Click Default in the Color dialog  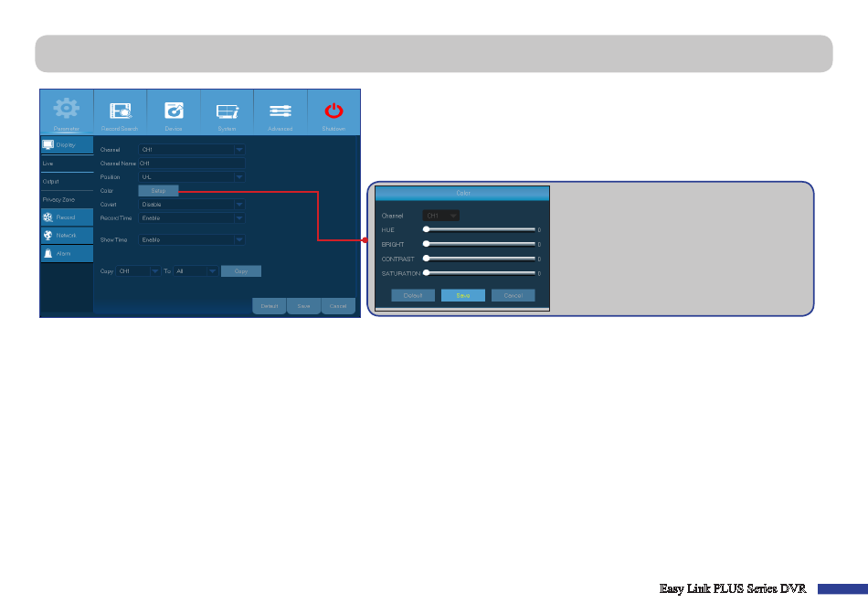click(x=413, y=296)
